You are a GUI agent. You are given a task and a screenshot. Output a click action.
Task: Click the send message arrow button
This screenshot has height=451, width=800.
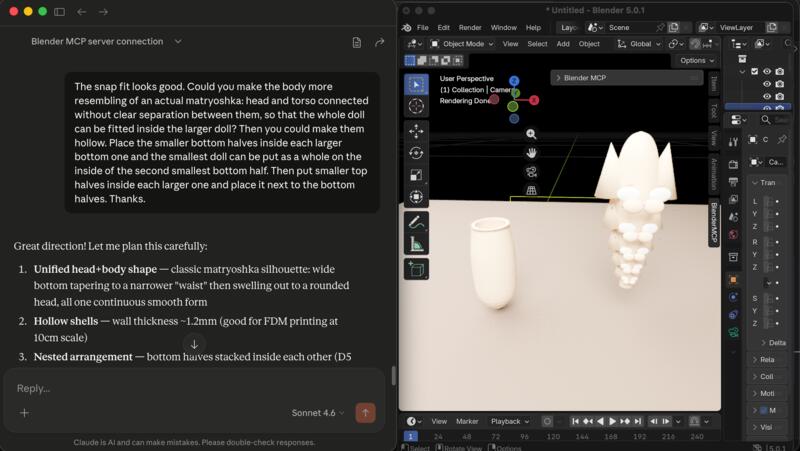coord(365,413)
